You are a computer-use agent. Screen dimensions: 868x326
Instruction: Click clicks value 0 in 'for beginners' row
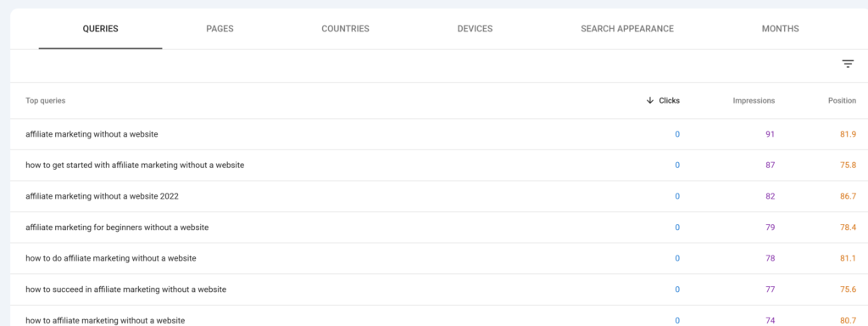click(x=677, y=228)
